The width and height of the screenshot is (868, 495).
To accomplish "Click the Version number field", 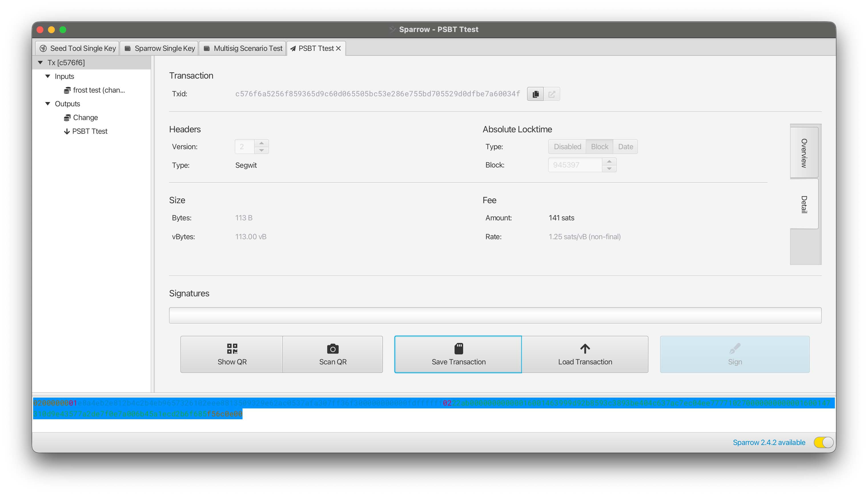I will (244, 147).
